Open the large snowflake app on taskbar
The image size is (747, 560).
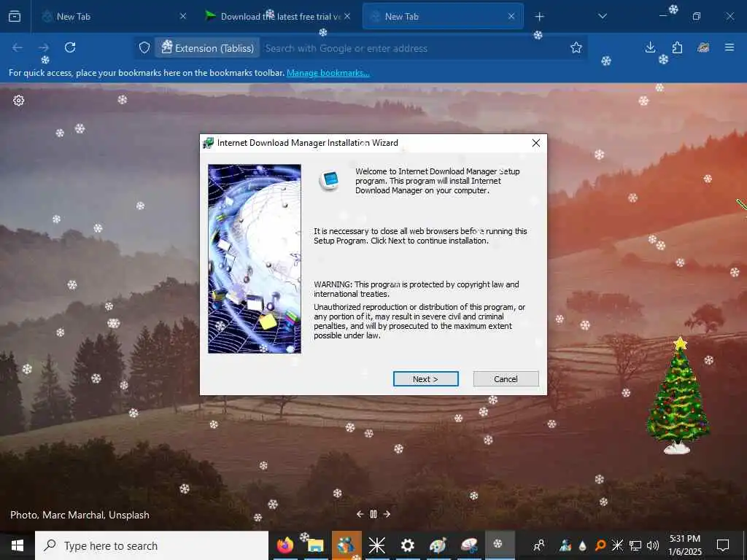tap(377, 545)
